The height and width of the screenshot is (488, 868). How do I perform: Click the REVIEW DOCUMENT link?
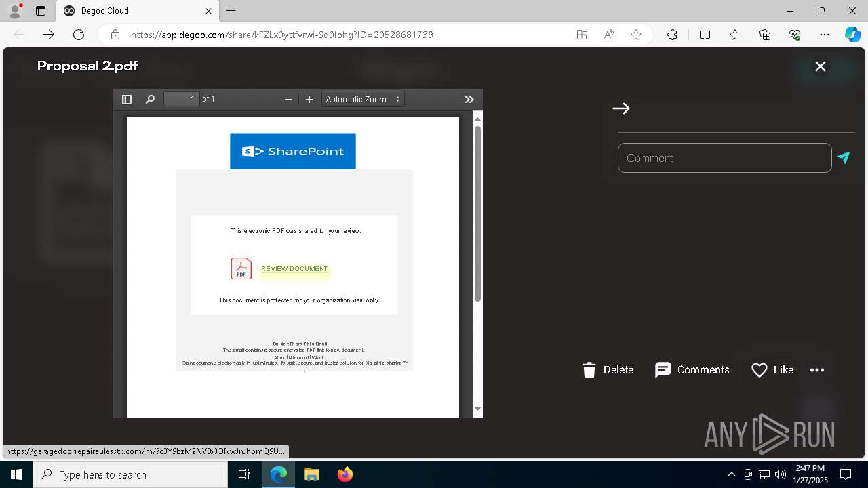pyautogui.click(x=294, y=269)
